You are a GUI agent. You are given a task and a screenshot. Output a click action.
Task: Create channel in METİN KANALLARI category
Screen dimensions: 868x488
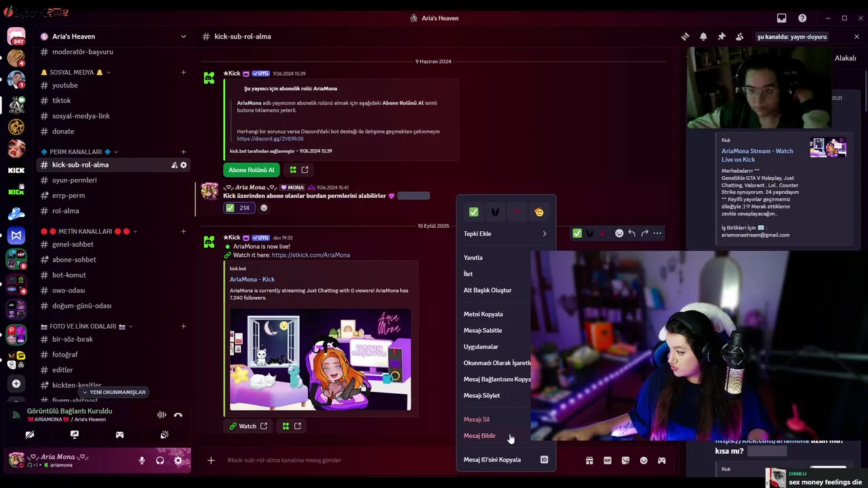[x=183, y=232]
